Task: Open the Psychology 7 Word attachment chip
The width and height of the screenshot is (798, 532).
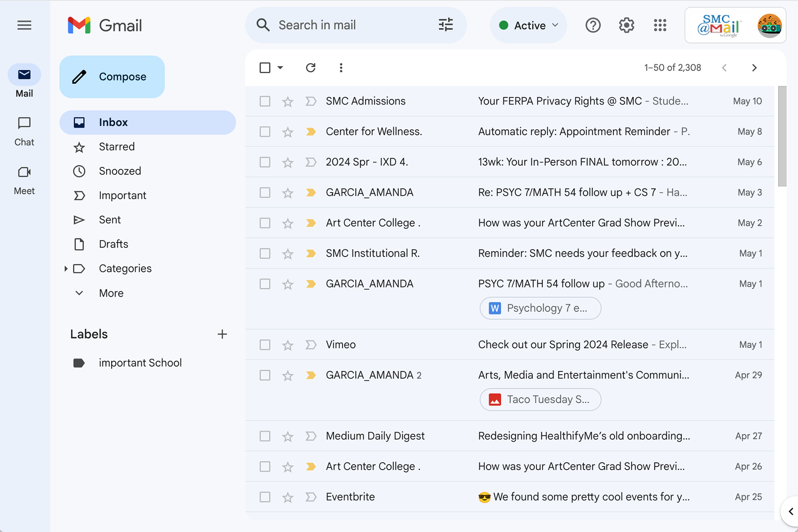Action: (x=540, y=308)
